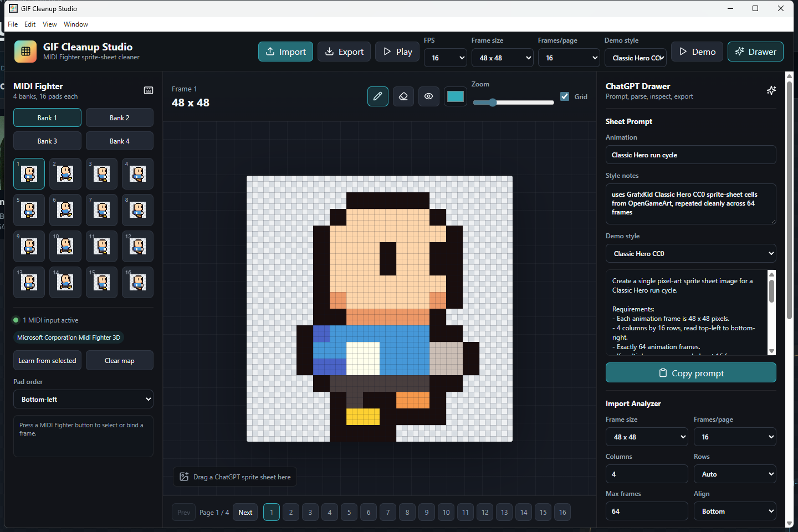Image resolution: width=798 pixels, height=532 pixels.
Task: Switch to Bank 2
Action: coord(120,117)
